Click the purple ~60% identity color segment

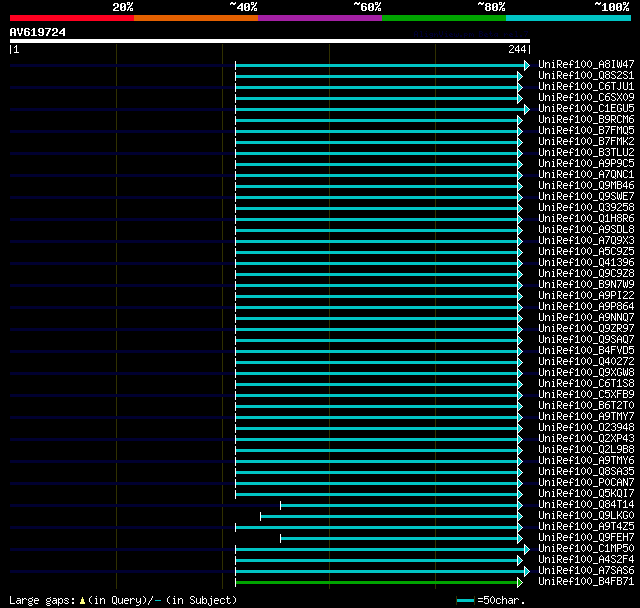pos(320,18)
